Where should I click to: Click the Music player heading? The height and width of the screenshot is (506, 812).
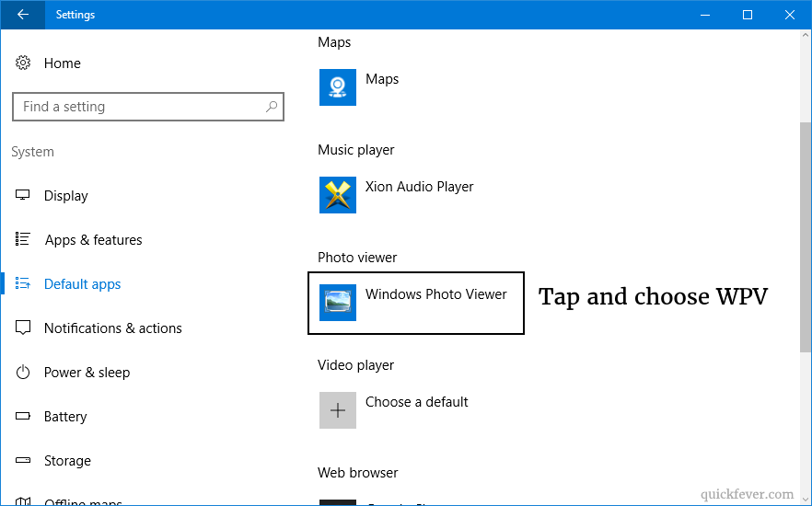355,150
